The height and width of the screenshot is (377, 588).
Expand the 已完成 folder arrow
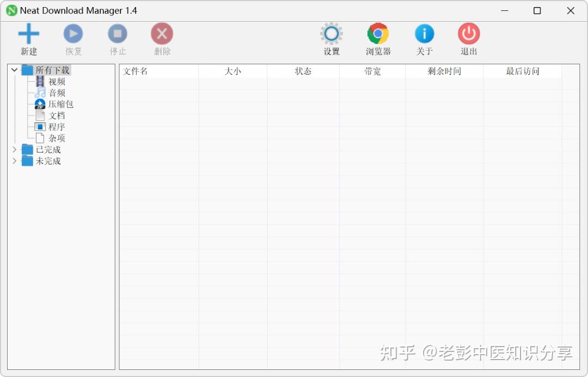coord(14,149)
